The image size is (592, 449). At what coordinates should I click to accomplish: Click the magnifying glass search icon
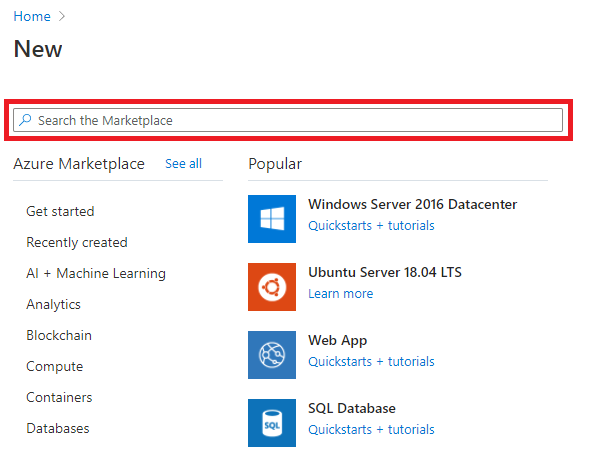pyautogui.click(x=25, y=120)
